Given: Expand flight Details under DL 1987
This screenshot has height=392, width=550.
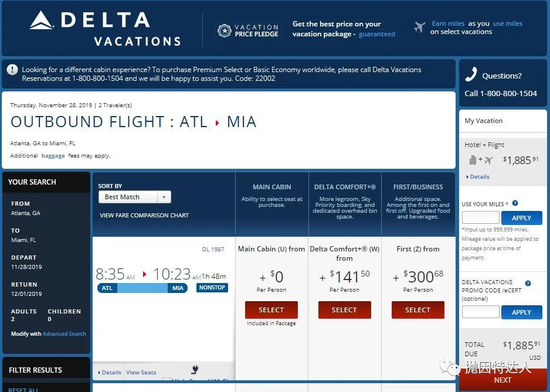Looking at the screenshot, I should point(110,372).
